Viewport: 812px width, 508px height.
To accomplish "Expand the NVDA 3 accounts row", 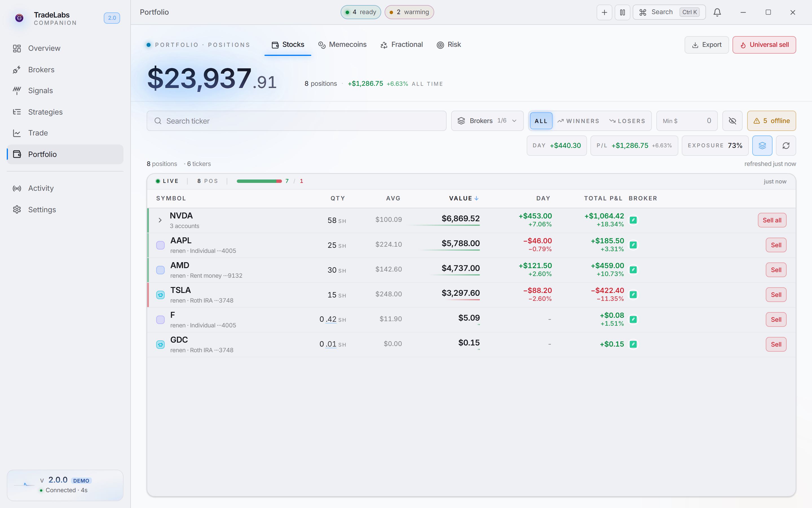I will 160,220.
